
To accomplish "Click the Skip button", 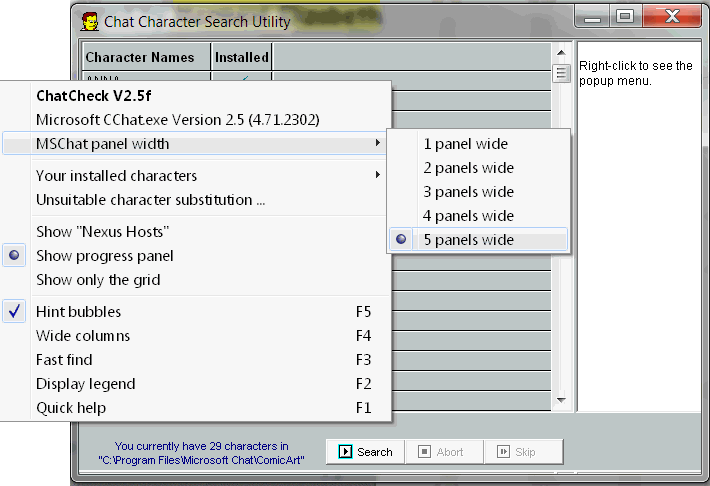I will pyautogui.click(x=523, y=451).
